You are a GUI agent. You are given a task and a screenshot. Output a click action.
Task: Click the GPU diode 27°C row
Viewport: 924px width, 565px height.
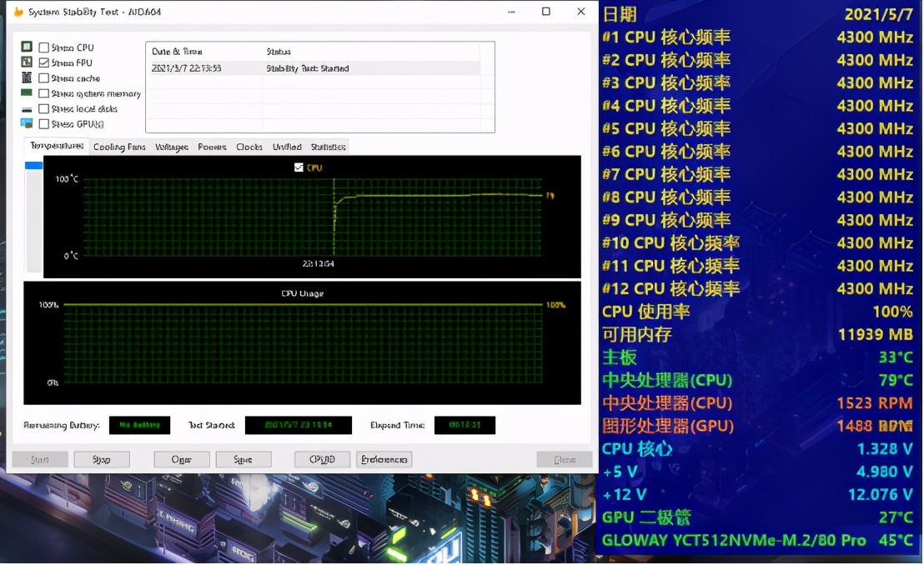pyautogui.click(x=758, y=517)
